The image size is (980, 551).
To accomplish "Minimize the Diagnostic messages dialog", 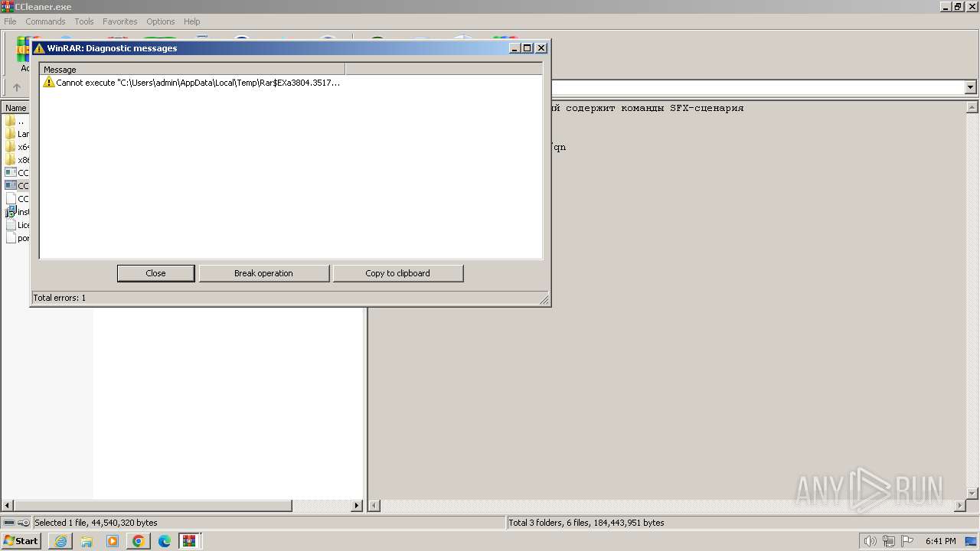I will click(515, 48).
